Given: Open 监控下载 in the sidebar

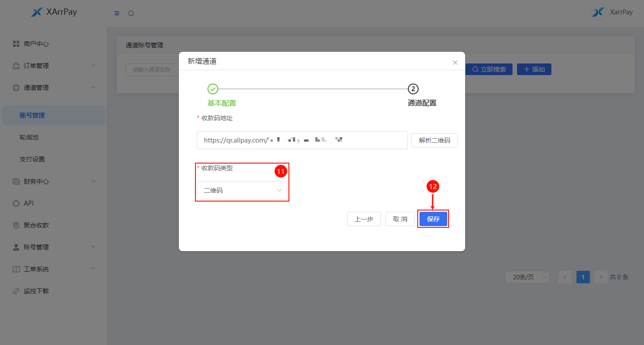Looking at the screenshot, I should tap(36, 291).
